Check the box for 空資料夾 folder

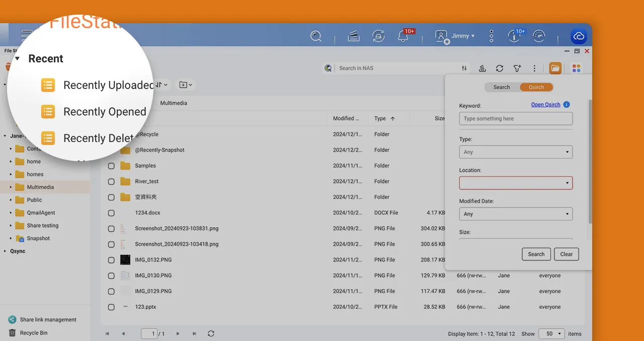(111, 197)
